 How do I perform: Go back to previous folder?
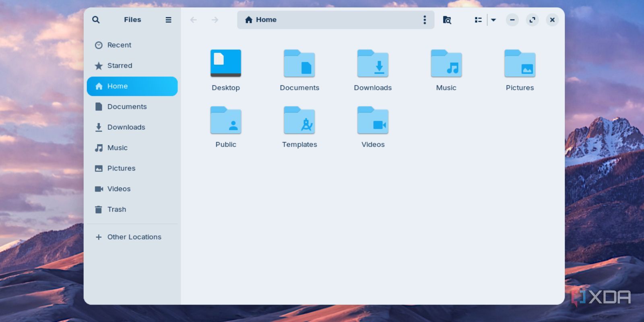194,20
